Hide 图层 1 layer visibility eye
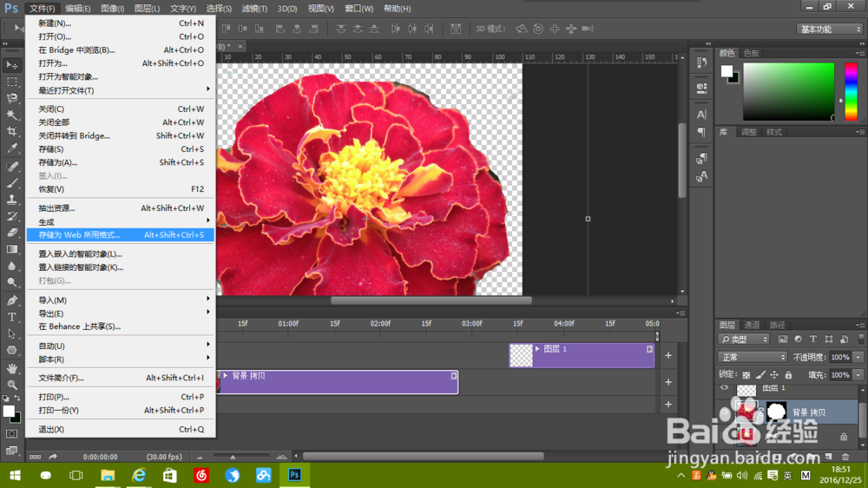Screen dimensions: 868x488 [725, 389]
